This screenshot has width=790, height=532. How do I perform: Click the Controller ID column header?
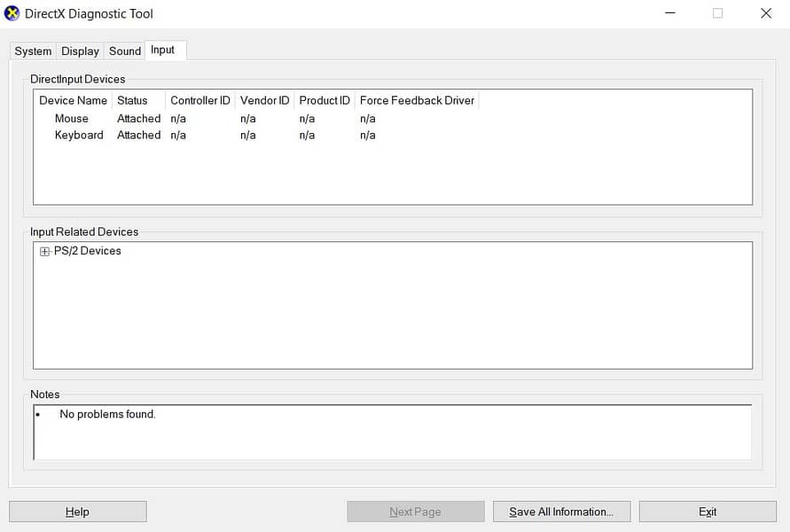(x=200, y=100)
